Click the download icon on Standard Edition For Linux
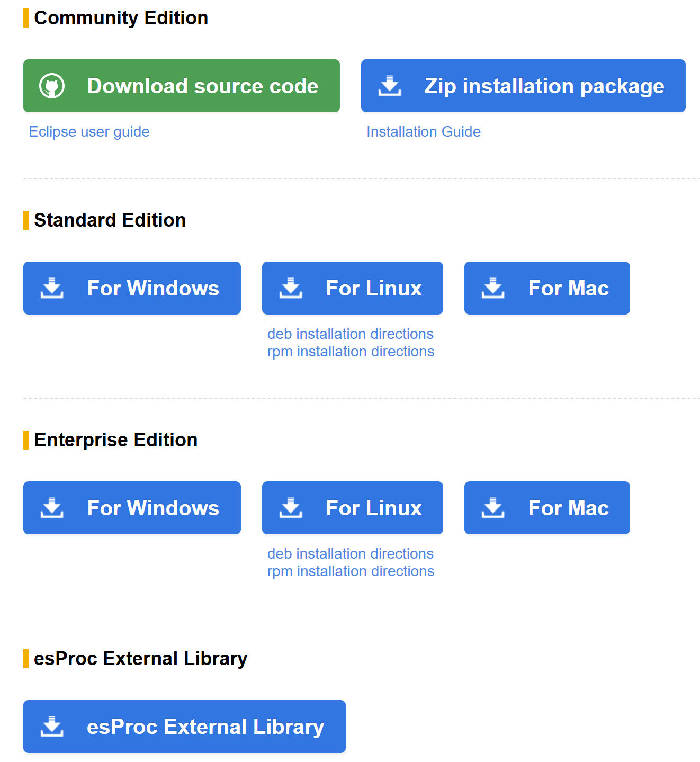 (291, 288)
